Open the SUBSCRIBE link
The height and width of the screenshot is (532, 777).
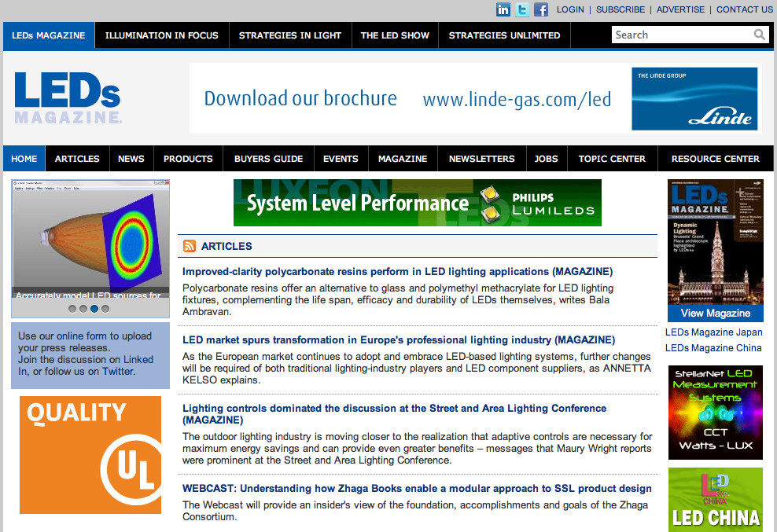pyautogui.click(x=620, y=9)
